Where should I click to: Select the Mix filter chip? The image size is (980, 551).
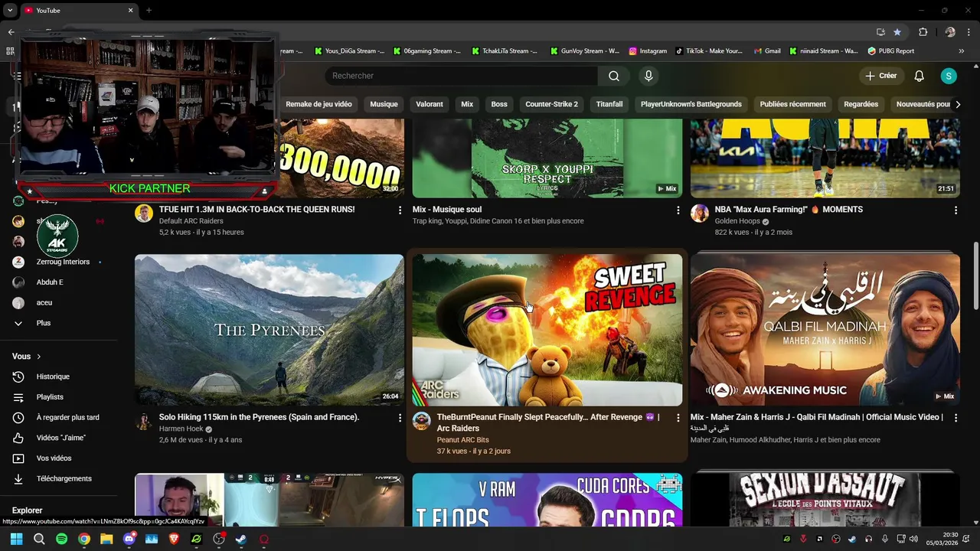tap(467, 104)
